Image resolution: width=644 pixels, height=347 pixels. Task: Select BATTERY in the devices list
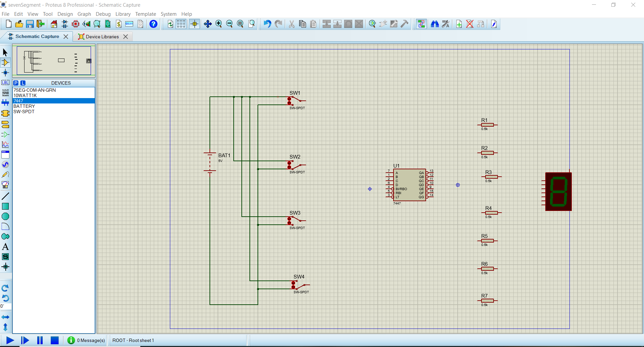tap(24, 106)
